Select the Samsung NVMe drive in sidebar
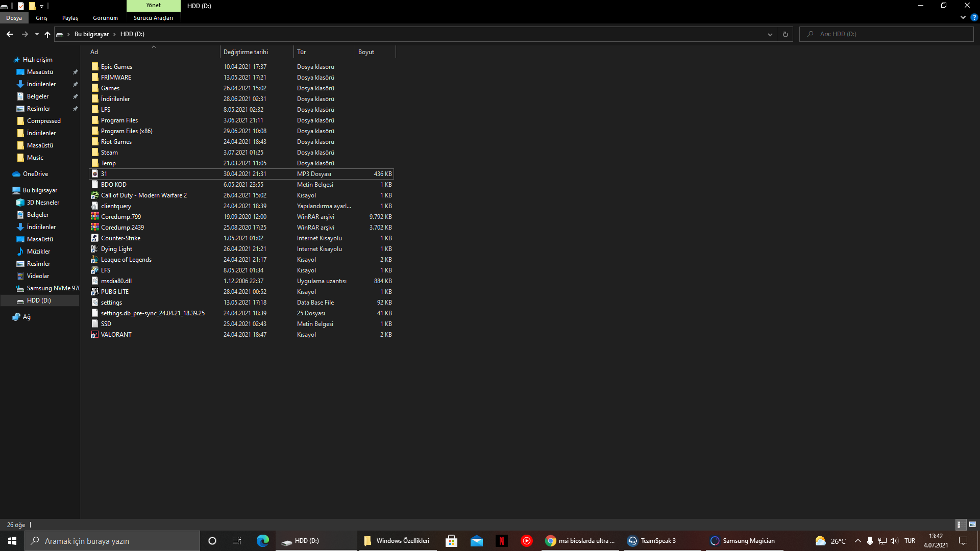980x551 pixels. (47, 288)
